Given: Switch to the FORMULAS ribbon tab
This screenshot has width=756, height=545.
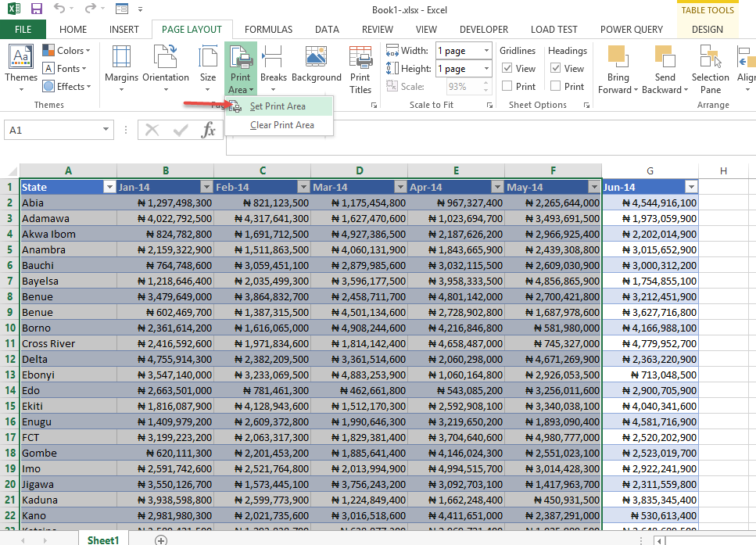Looking at the screenshot, I should 268,29.
